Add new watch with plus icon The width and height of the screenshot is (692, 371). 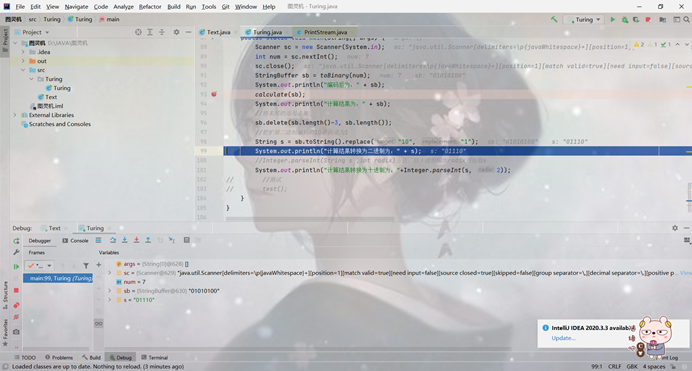(99, 265)
